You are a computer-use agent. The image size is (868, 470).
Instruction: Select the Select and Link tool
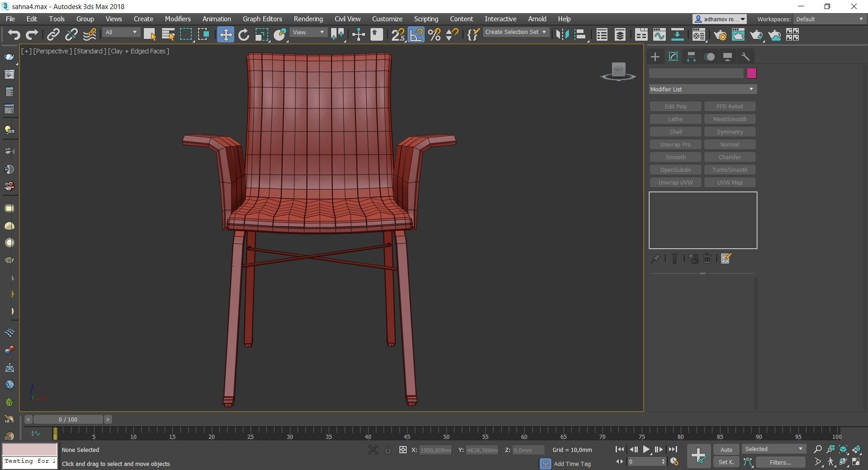(x=53, y=34)
